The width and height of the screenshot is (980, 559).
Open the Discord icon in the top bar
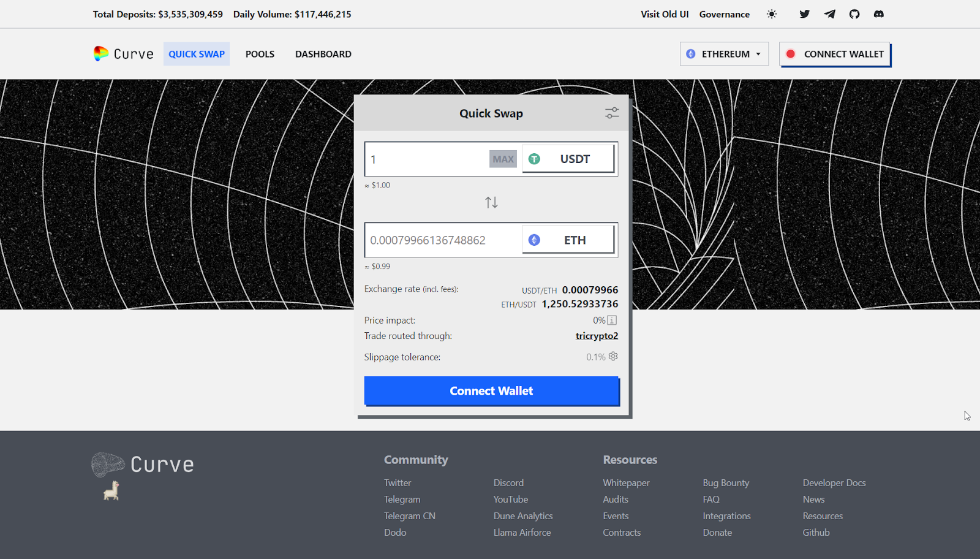coord(879,14)
